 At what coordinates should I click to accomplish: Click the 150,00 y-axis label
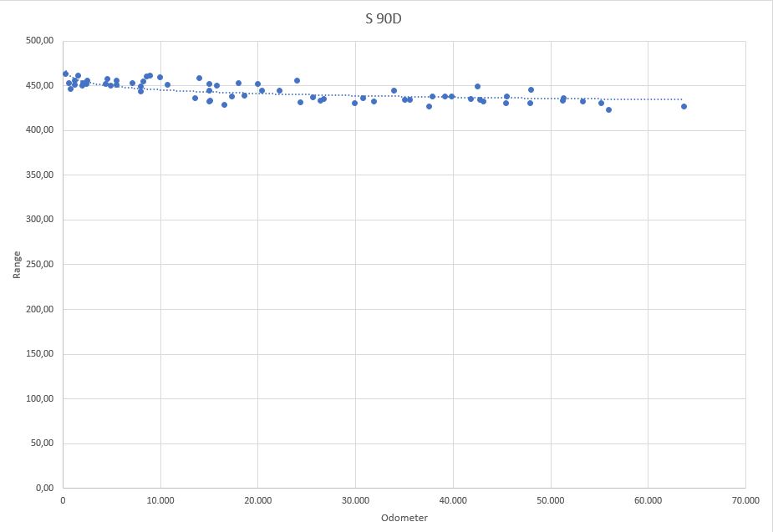40,353
